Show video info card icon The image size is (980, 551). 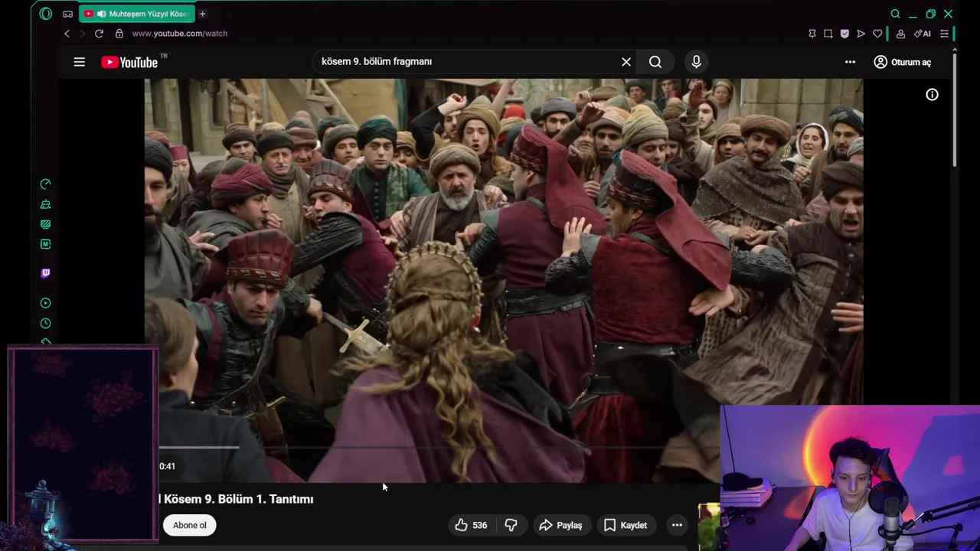(x=932, y=95)
